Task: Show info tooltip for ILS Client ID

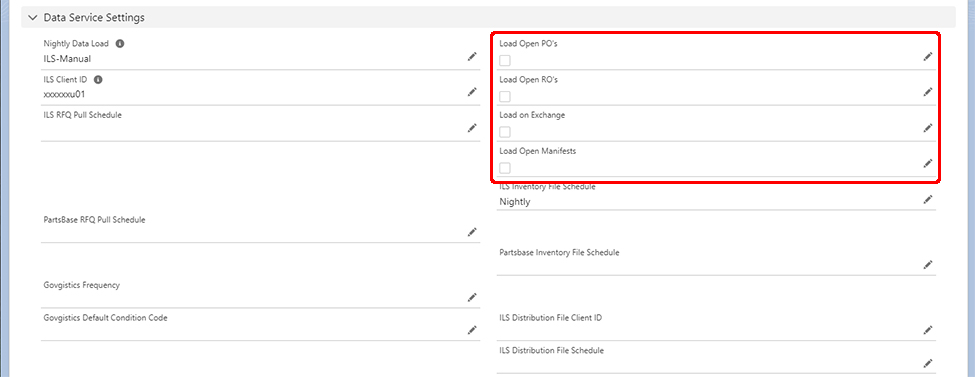Action: 98,80
